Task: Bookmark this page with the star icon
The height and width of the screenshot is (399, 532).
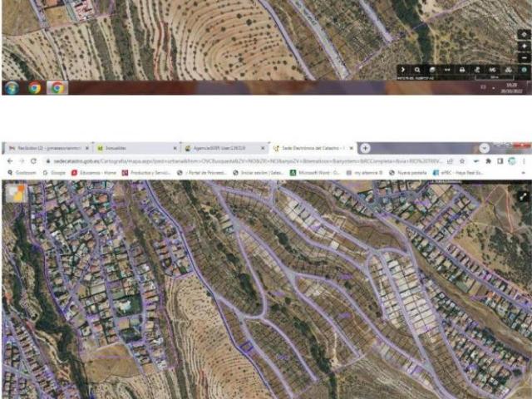Action: 462,161
